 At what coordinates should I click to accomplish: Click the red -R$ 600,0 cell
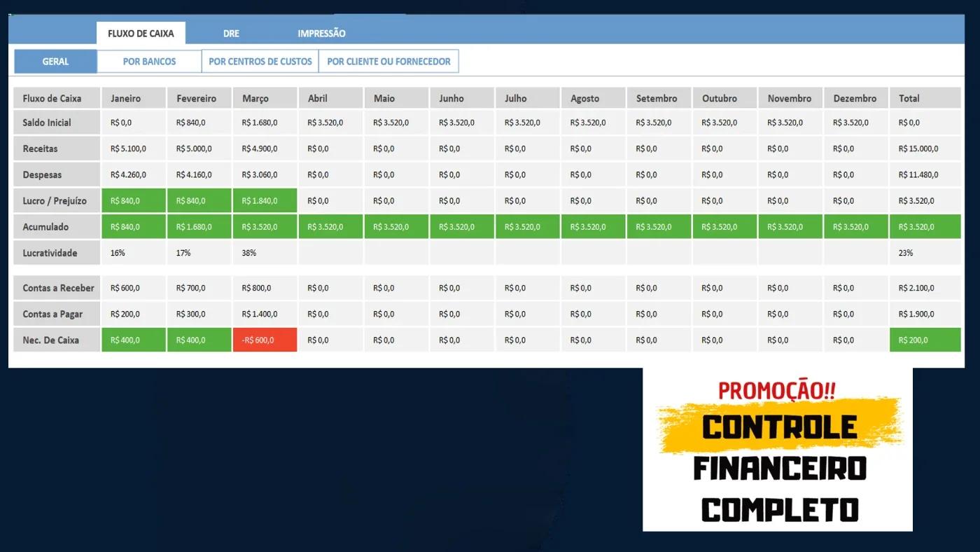(x=265, y=340)
